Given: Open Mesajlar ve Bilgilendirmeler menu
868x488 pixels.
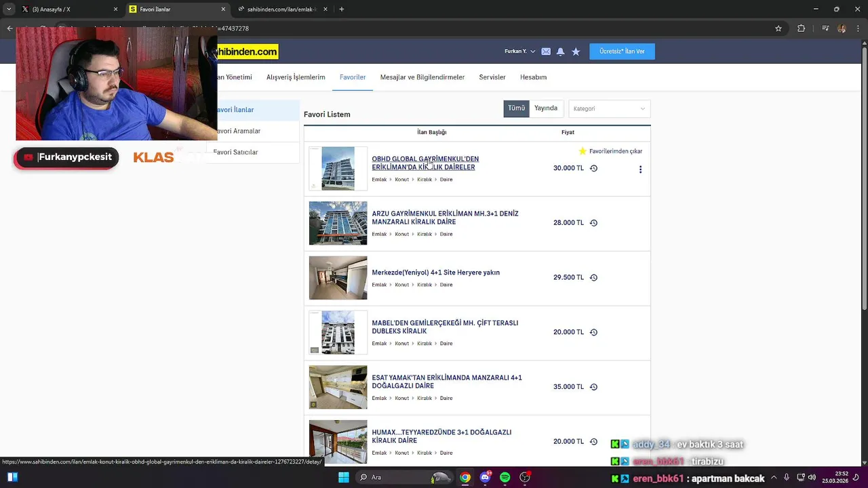Looking at the screenshot, I should [422, 77].
